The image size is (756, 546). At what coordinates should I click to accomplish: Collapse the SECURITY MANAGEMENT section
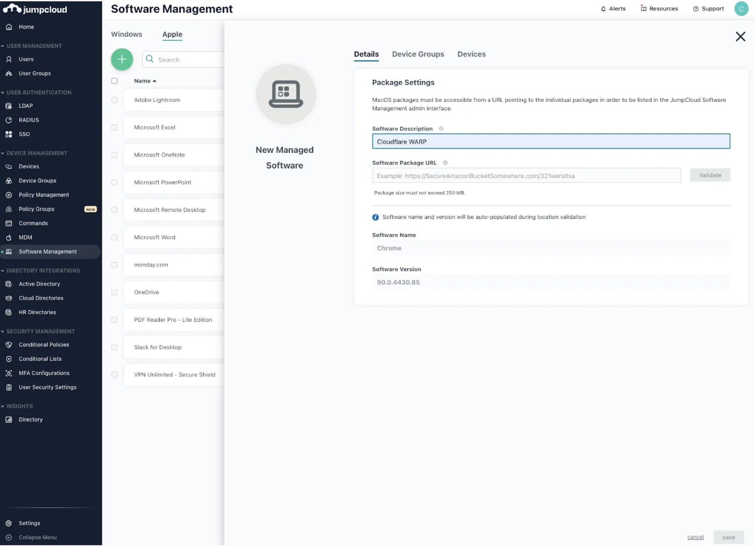(x=3, y=332)
